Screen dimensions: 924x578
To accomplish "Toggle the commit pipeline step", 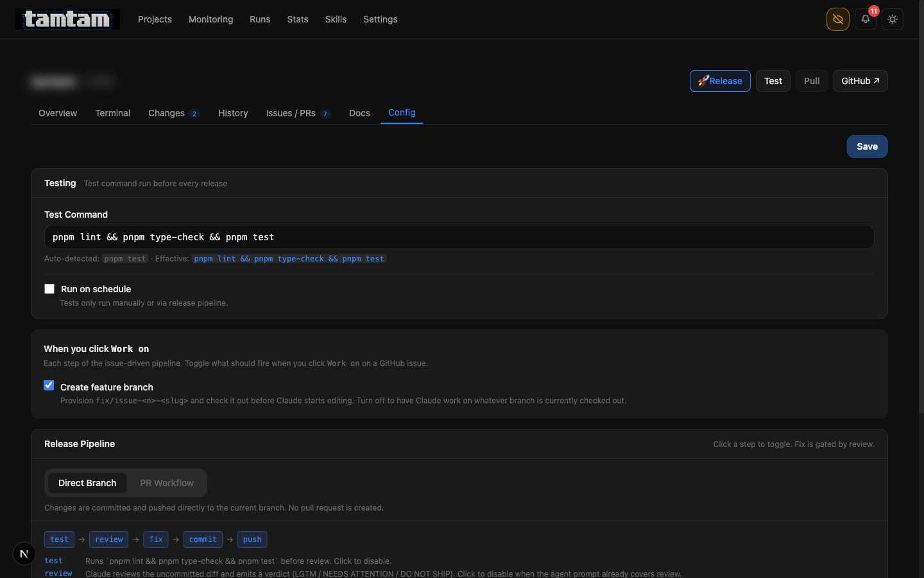I will click(x=203, y=539).
